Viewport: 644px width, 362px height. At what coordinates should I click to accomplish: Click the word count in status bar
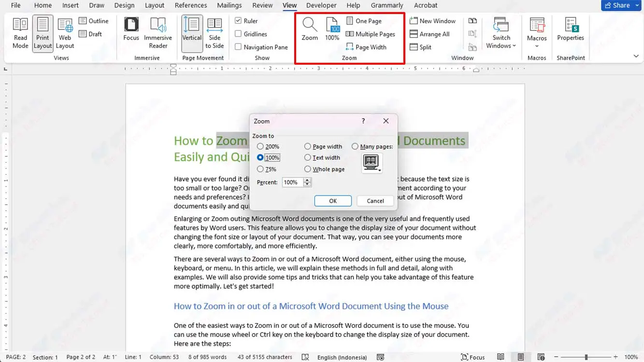click(x=207, y=357)
